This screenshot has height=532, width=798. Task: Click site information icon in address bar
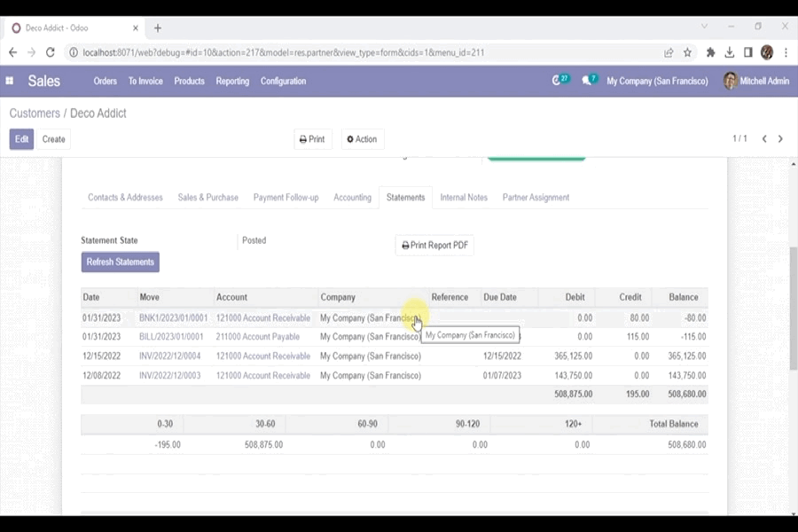[74, 52]
